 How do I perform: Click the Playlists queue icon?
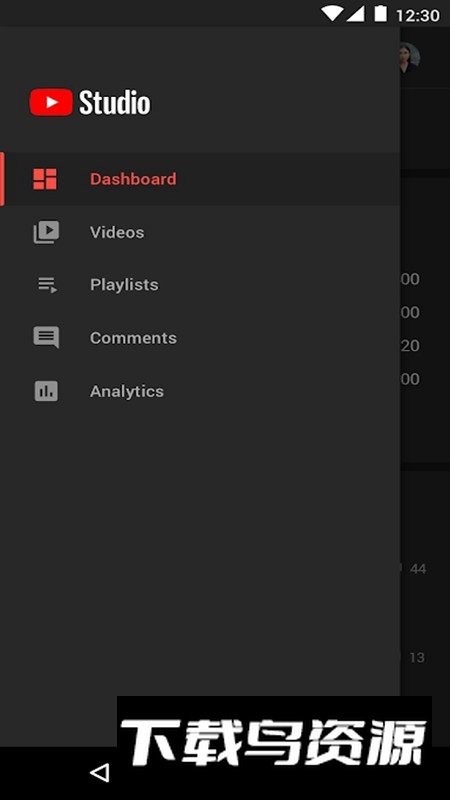[47, 285]
